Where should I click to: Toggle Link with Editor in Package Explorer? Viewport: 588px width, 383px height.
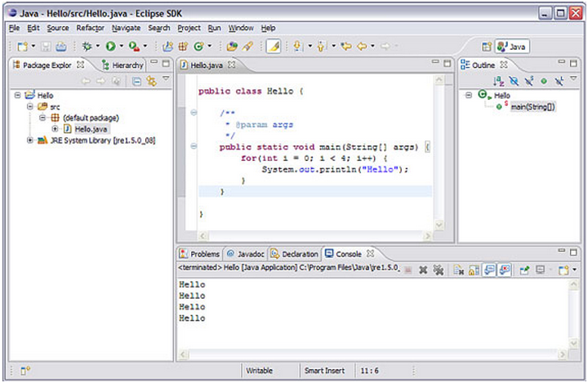(x=151, y=81)
